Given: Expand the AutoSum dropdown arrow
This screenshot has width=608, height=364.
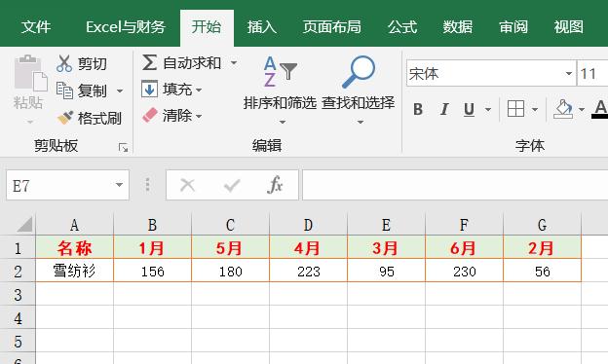Looking at the screenshot, I should pyautogui.click(x=234, y=62).
